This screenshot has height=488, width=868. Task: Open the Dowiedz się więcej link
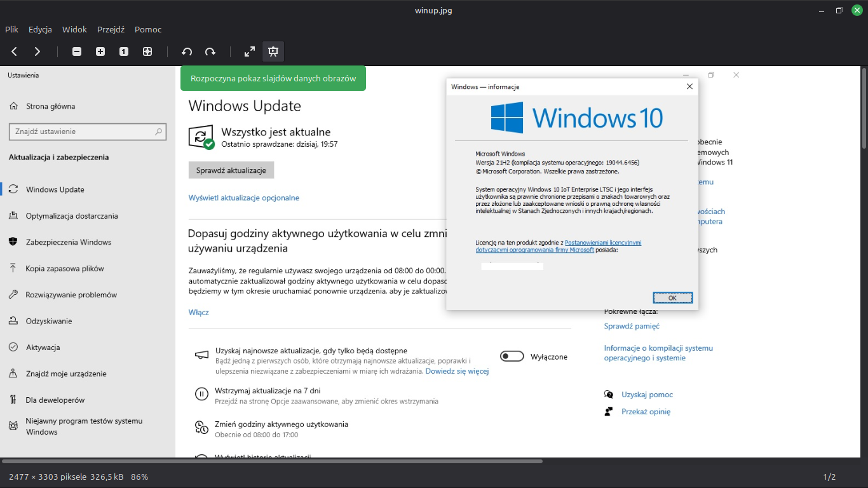[x=457, y=371]
